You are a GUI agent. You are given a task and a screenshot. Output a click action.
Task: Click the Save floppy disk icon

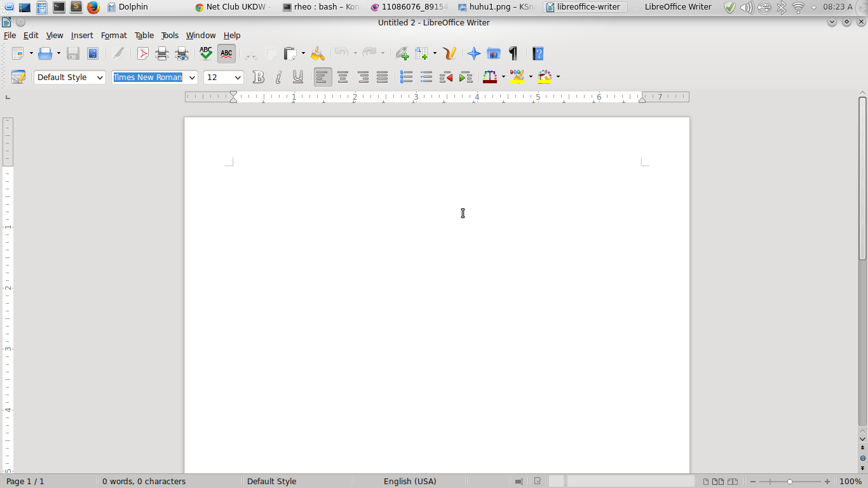[x=73, y=53]
